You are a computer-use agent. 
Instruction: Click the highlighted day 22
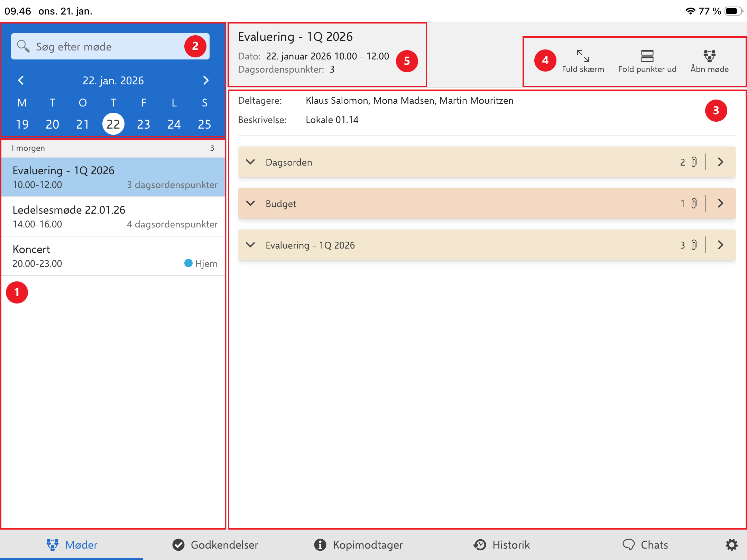(113, 124)
